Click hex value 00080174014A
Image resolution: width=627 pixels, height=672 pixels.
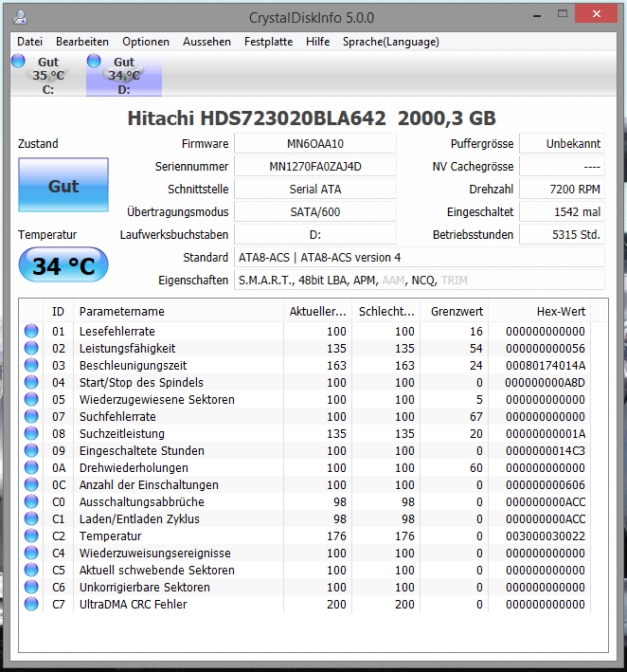tap(546, 365)
